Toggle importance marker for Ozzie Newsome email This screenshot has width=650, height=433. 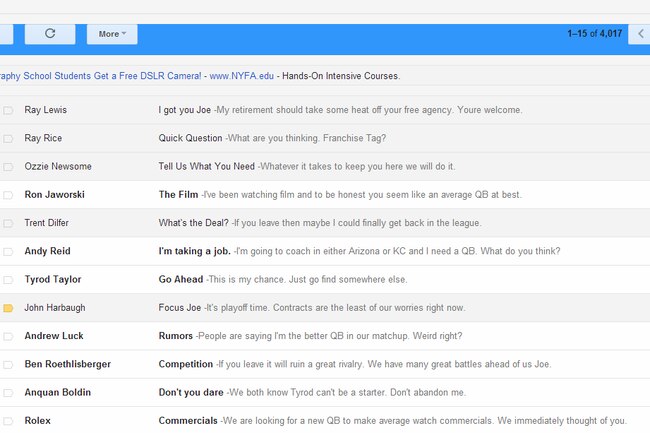(8, 167)
